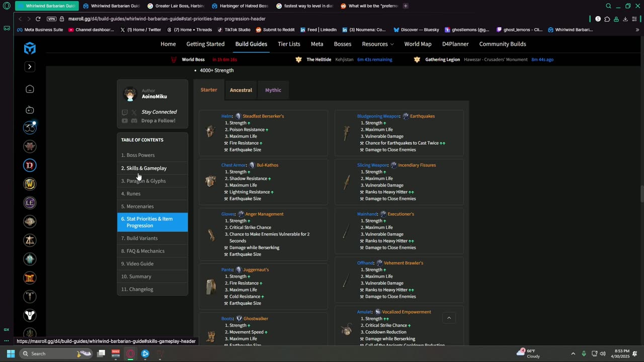The image size is (644, 362).
Task: Switch to the Starter gear tab
Action: point(209,90)
